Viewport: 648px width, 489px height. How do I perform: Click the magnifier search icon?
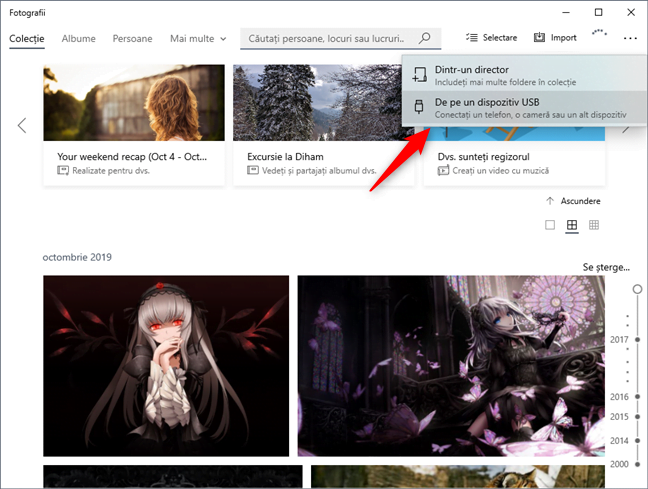tap(424, 38)
